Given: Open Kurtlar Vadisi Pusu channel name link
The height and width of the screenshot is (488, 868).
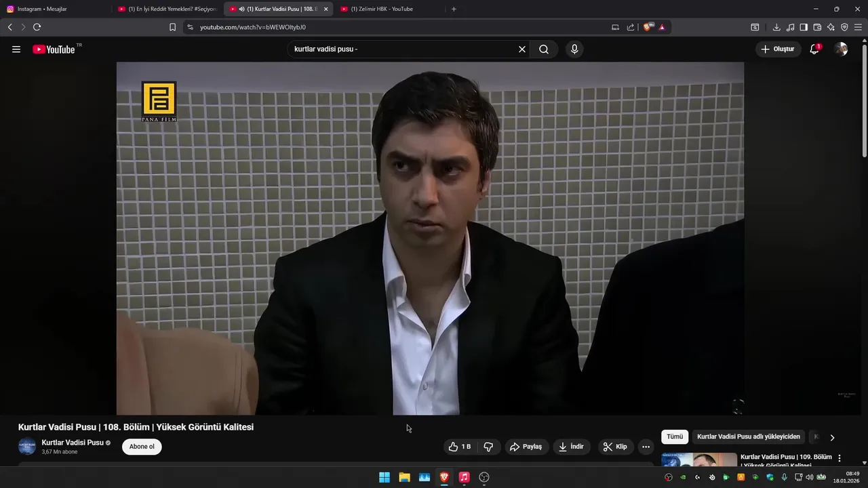Looking at the screenshot, I should click(73, 443).
